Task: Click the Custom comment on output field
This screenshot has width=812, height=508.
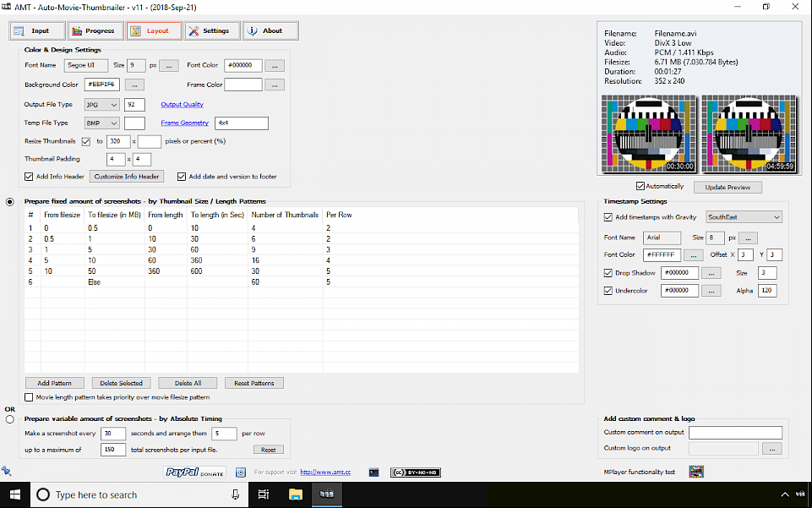Action: [x=735, y=433]
